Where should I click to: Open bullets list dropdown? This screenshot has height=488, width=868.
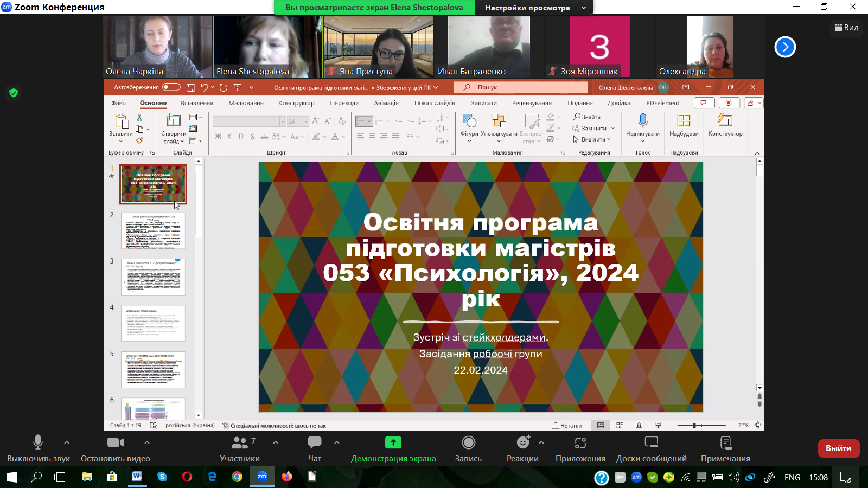click(x=369, y=121)
